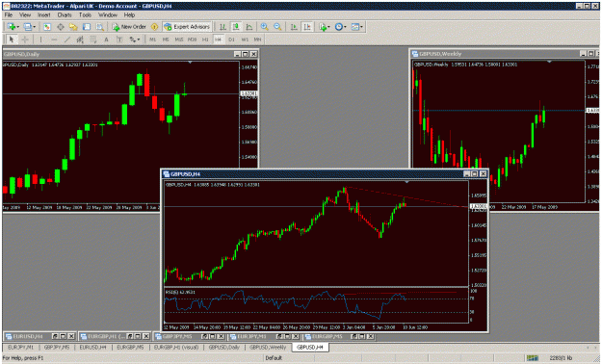602x364 pixels.
Task: Select the Fibonacci Retracement tool
Action: (x=93, y=39)
